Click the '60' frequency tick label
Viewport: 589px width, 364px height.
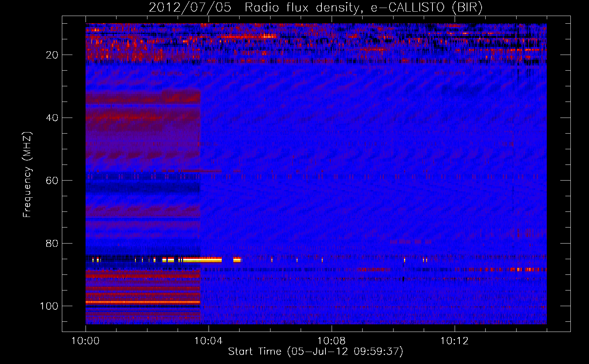52,181
